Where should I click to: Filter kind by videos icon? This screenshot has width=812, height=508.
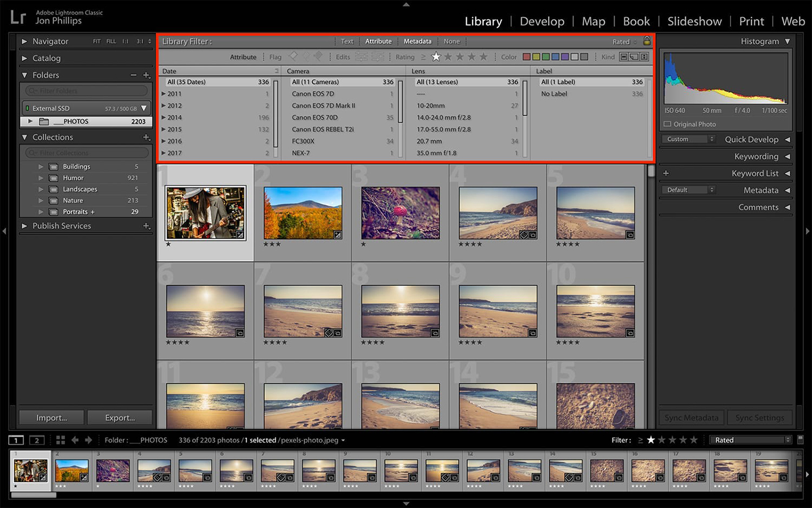(x=644, y=57)
